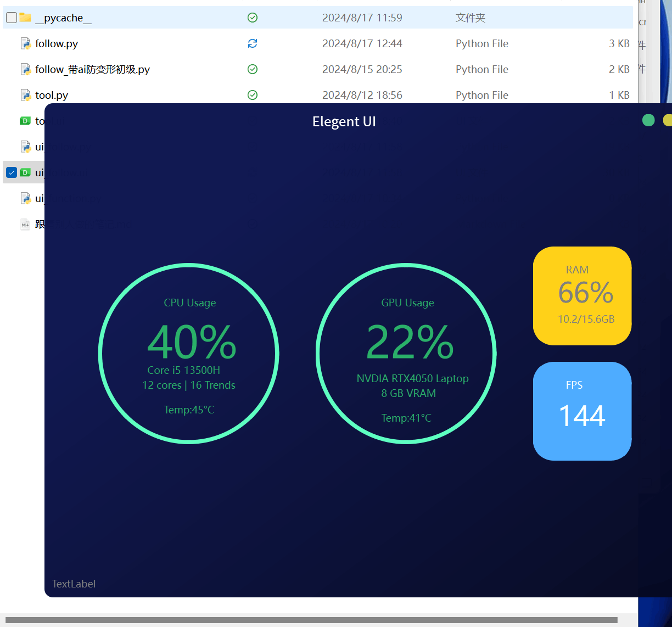Click the 12 cores | 16 Trends label
Viewport: 672px width, 627px height.
[189, 385]
